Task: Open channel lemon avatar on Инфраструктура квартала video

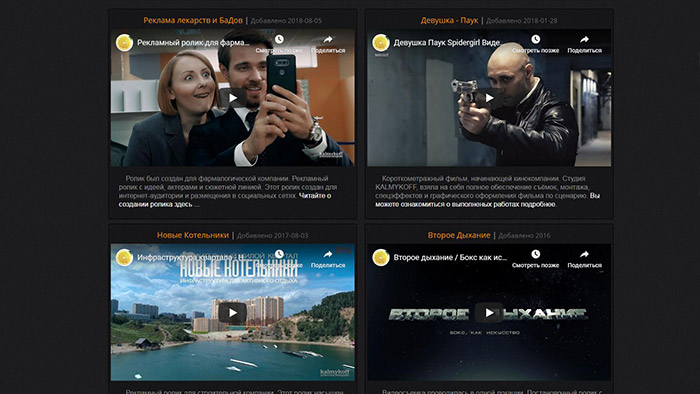Action: 124,257
